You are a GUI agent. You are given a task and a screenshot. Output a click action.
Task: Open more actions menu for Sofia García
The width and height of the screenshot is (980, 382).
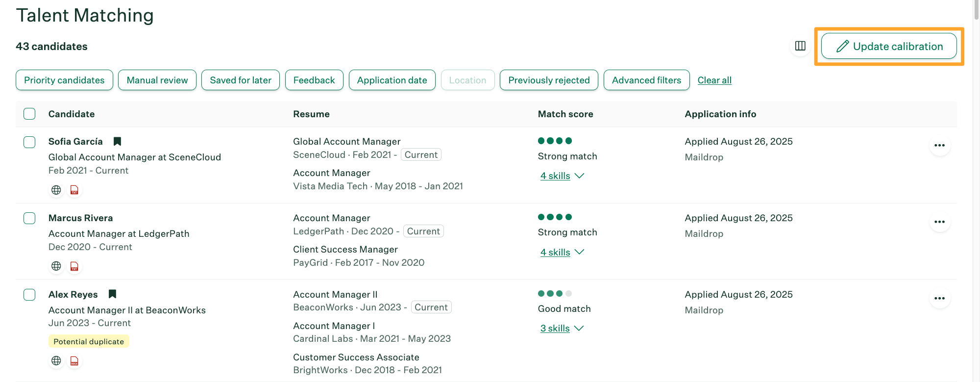point(939,146)
